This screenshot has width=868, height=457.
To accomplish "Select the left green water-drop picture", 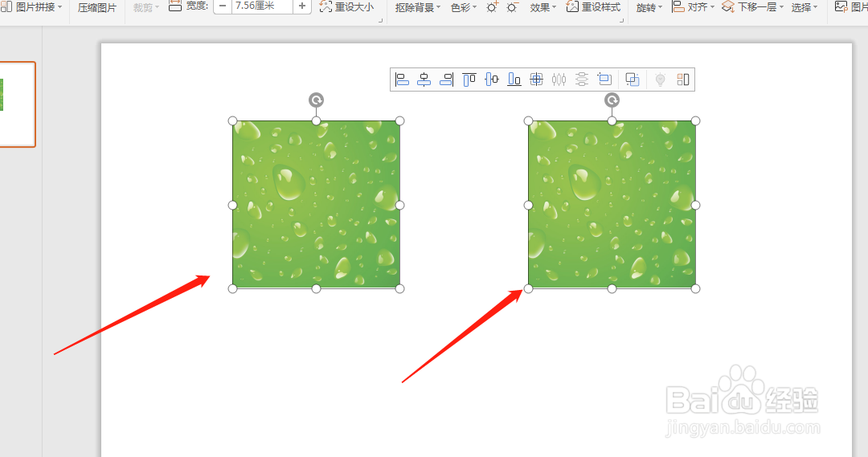I will point(316,205).
